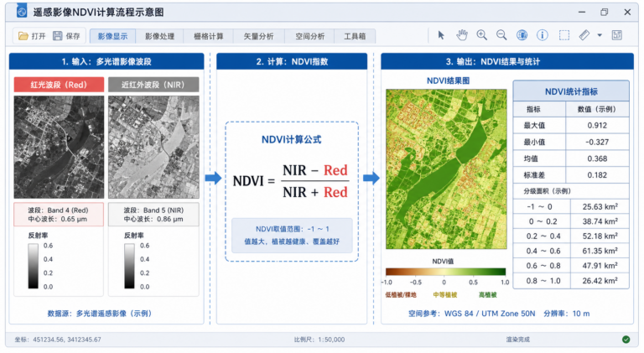Click the NIR reflectance gradient bar
This screenshot has height=353, width=644.
pyautogui.click(x=129, y=266)
